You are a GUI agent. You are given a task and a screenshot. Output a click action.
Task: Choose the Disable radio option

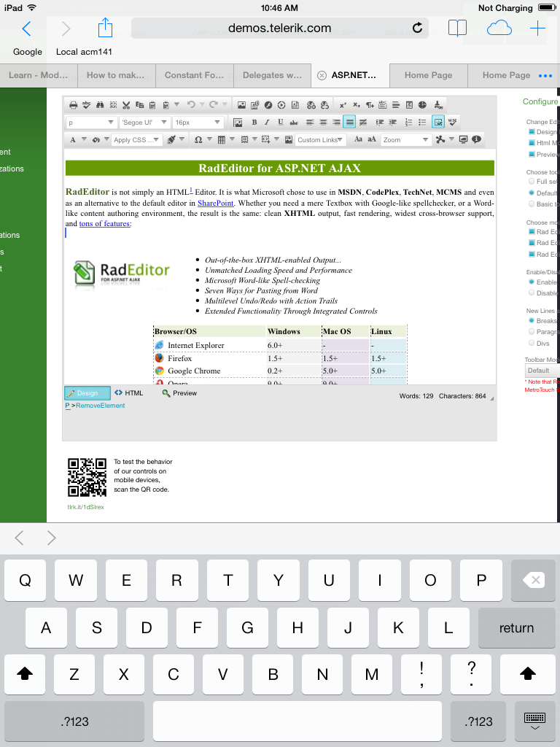pyautogui.click(x=532, y=293)
